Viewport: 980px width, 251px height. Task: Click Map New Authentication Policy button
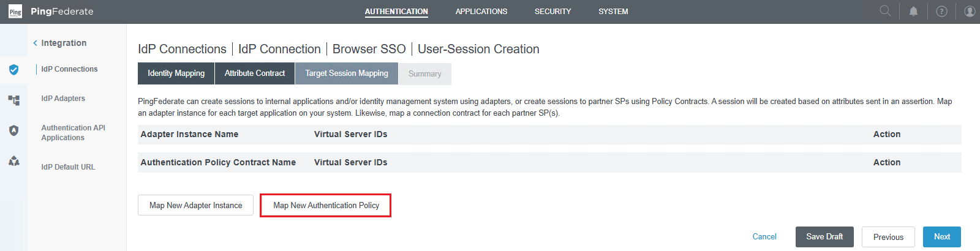click(x=326, y=205)
